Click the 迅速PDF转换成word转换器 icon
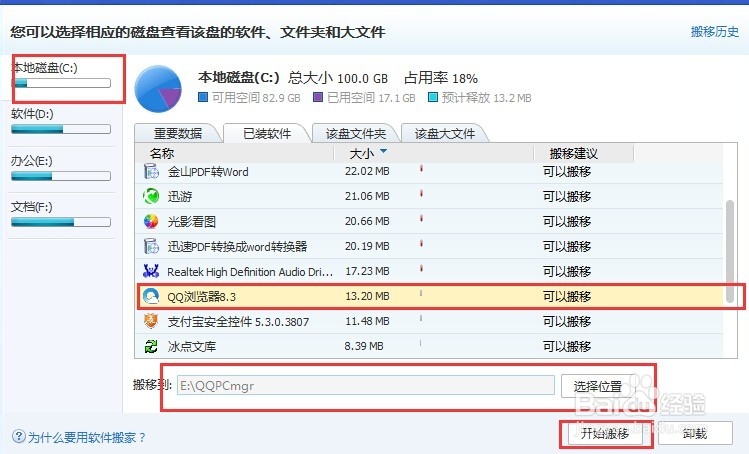Viewport: 749px width, 454px height. point(151,246)
